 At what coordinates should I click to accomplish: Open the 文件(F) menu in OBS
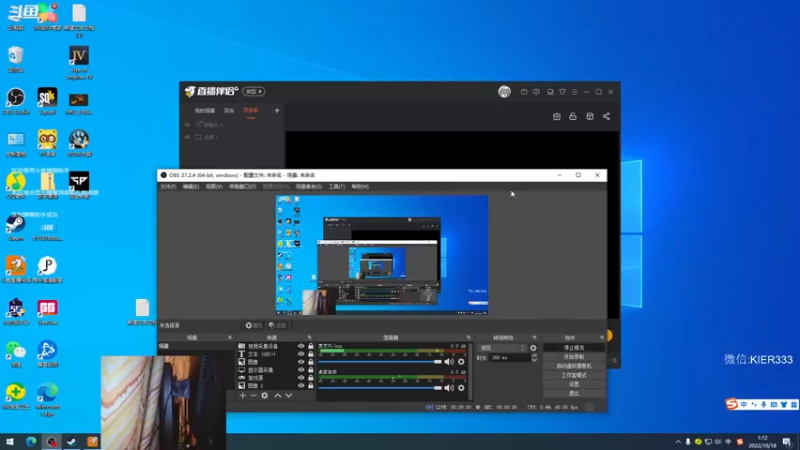point(168,187)
